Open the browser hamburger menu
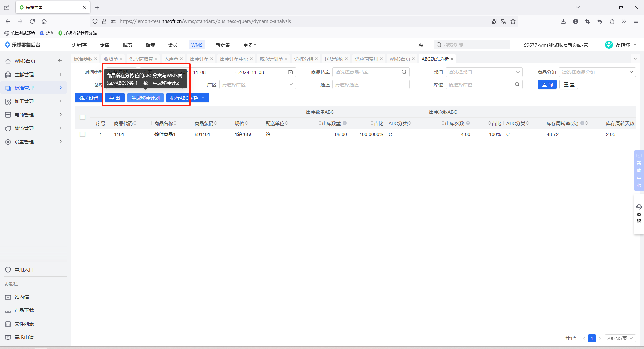The image size is (644, 349). (636, 21)
